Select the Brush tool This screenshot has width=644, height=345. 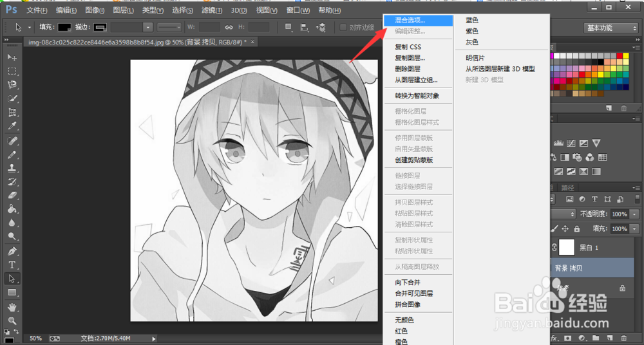tap(12, 154)
